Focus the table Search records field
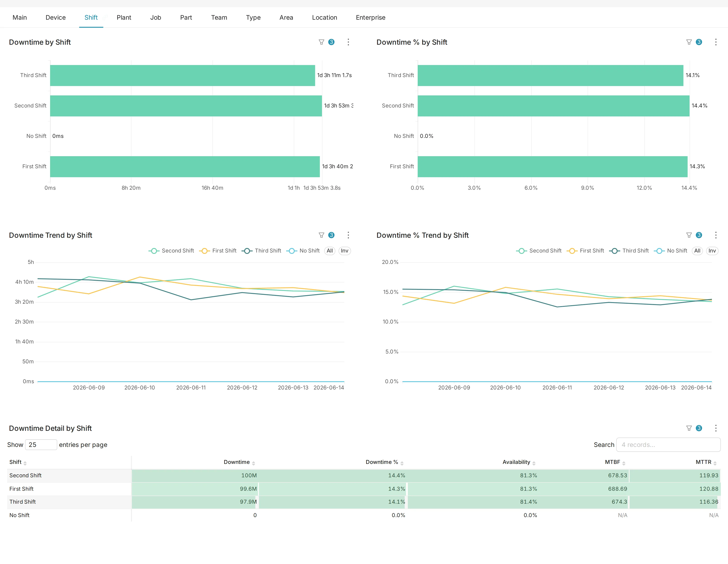Image resolution: width=728 pixels, height=564 pixels. pos(668,445)
